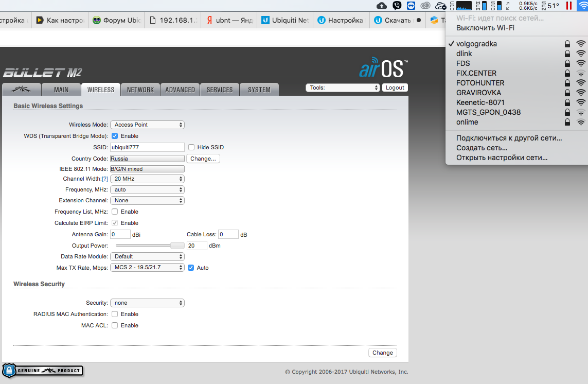The height and width of the screenshot is (384, 588).
Task: Switch to the MAIN tab
Action: (61, 90)
